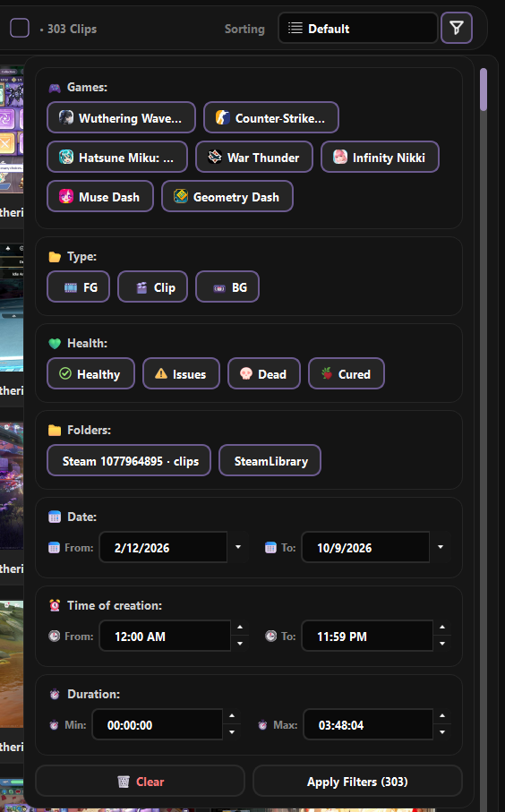The image size is (505, 812).
Task: Toggle the Counter-Strike game filter
Action: [x=271, y=117]
